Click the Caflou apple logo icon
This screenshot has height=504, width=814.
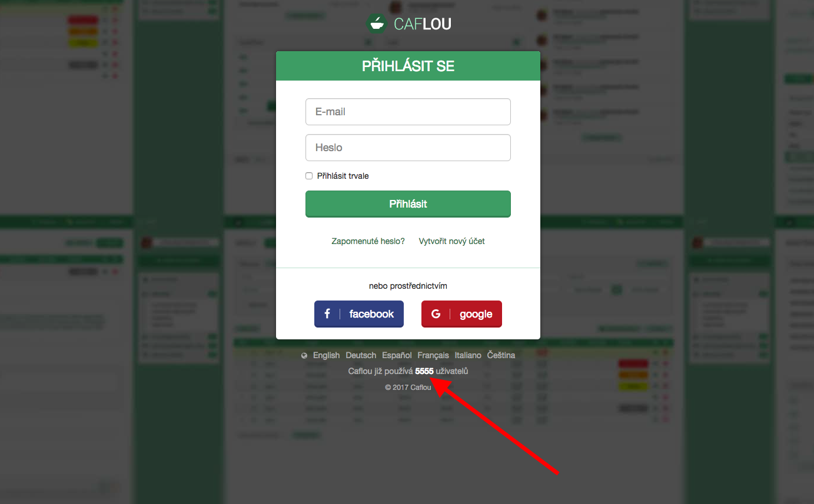point(376,24)
